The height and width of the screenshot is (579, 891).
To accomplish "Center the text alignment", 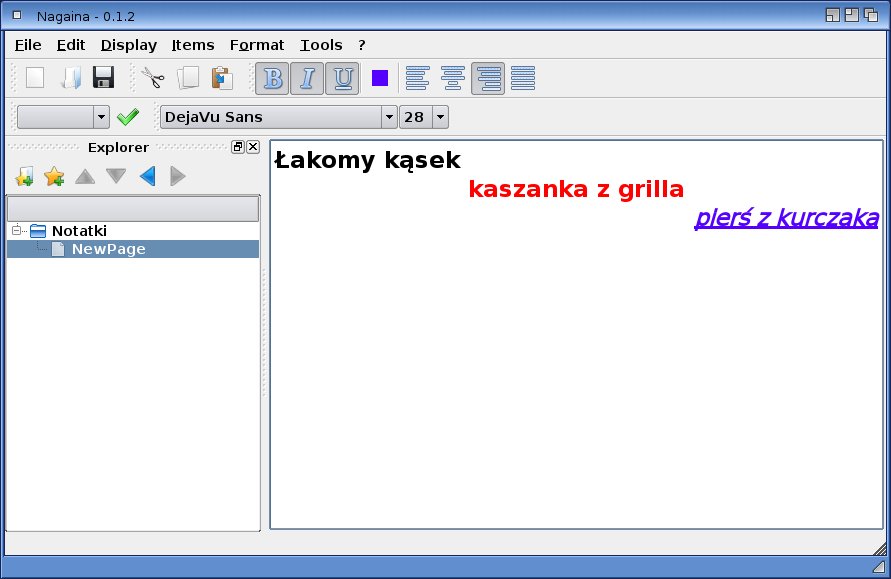I will click(x=453, y=78).
